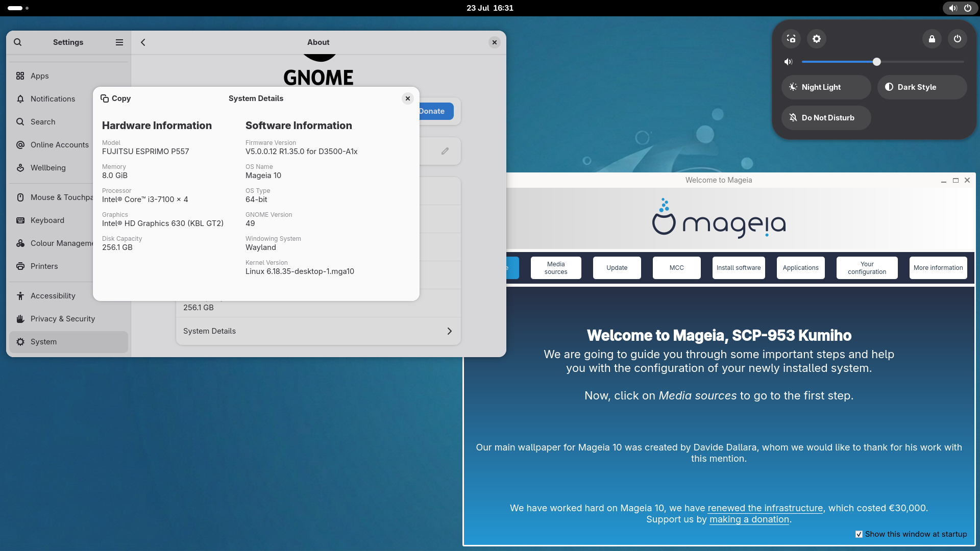980x551 pixels.
Task: Toggle Dark Style
Action: 922,87
